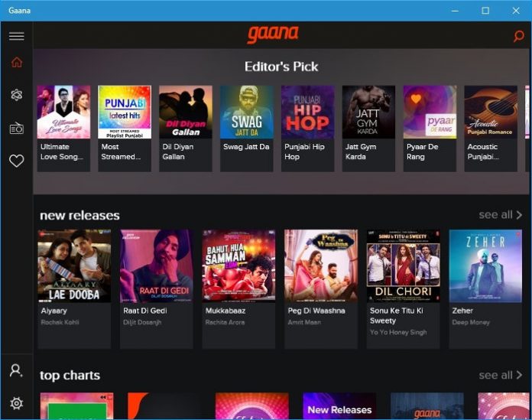Open the Radio section icon

[16, 128]
